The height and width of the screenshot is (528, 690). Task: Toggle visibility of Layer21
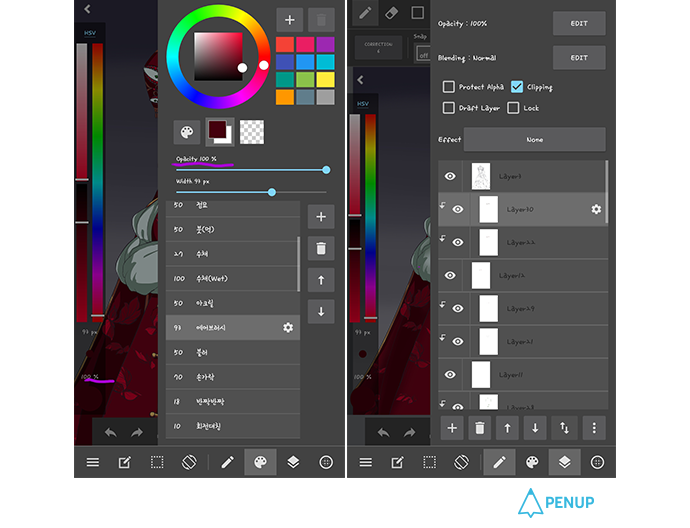tap(458, 341)
